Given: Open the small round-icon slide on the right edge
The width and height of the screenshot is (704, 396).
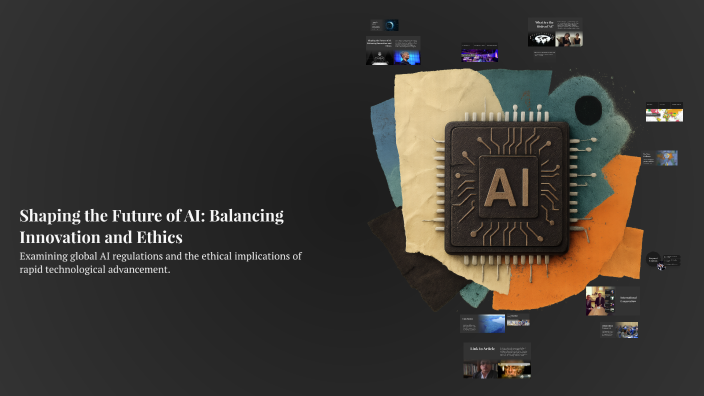Looking at the screenshot, I should 663,260.
